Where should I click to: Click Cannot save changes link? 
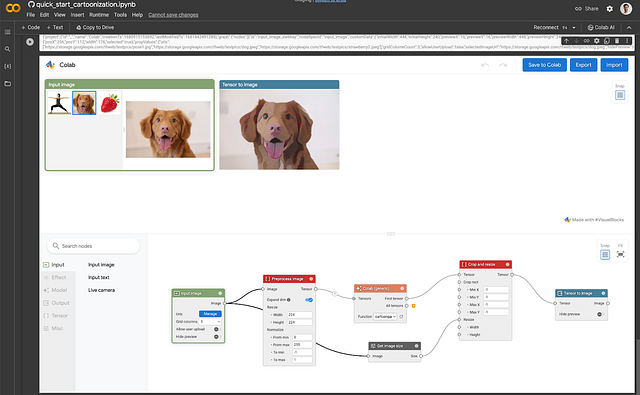tap(173, 15)
